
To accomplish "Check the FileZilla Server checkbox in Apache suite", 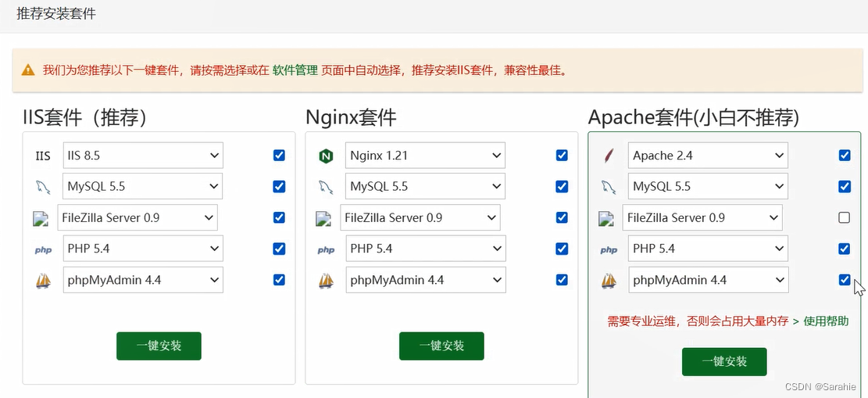I will pyautogui.click(x=845, y=217).
